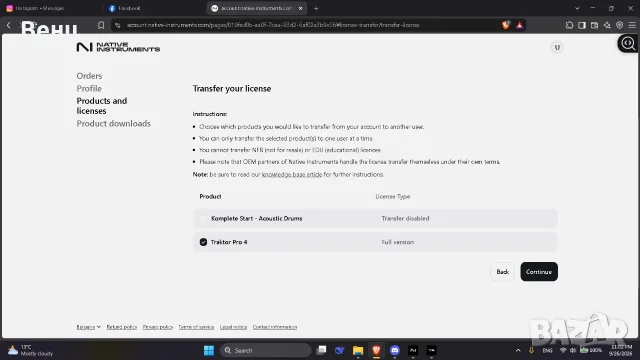Click the Full version license text
This screenshot has height=360, width=640.
pos(398,242)
